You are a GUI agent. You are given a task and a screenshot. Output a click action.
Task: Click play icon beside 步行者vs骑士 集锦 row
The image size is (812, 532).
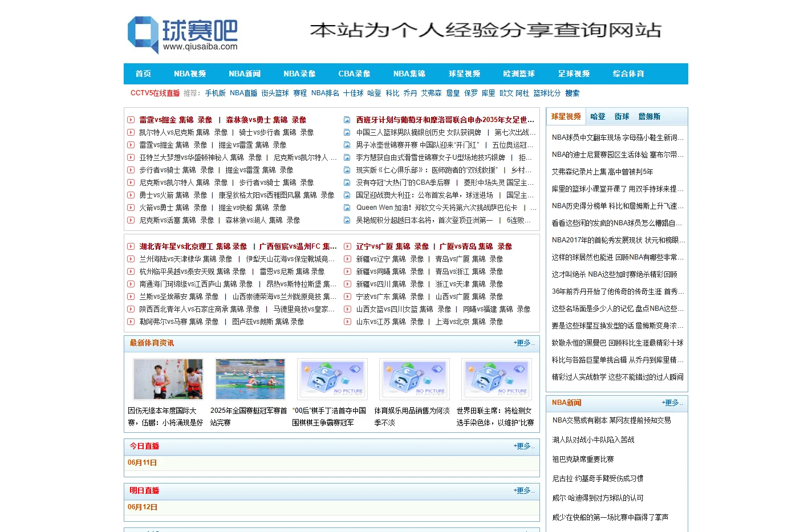coord(131,170)
